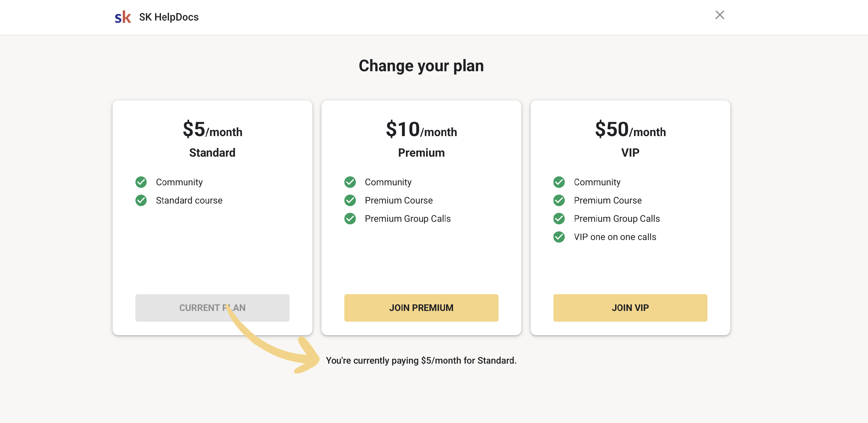The image size is (868, 423).
Task: Click the $50/month VIP price heading
Action: tap(630, 129)
